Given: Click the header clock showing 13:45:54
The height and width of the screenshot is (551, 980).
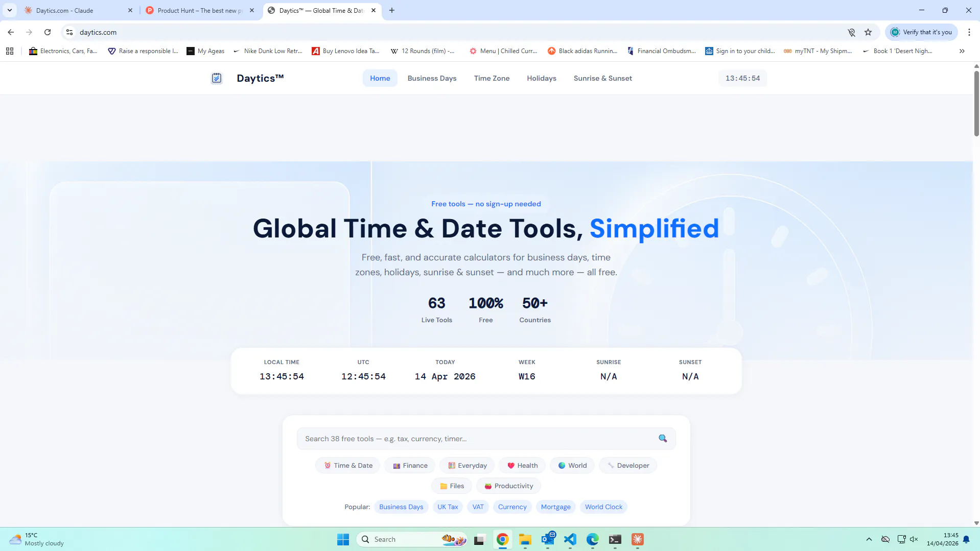Looking at the screenshot, I should pyautogui.click(x=742, y=78).
